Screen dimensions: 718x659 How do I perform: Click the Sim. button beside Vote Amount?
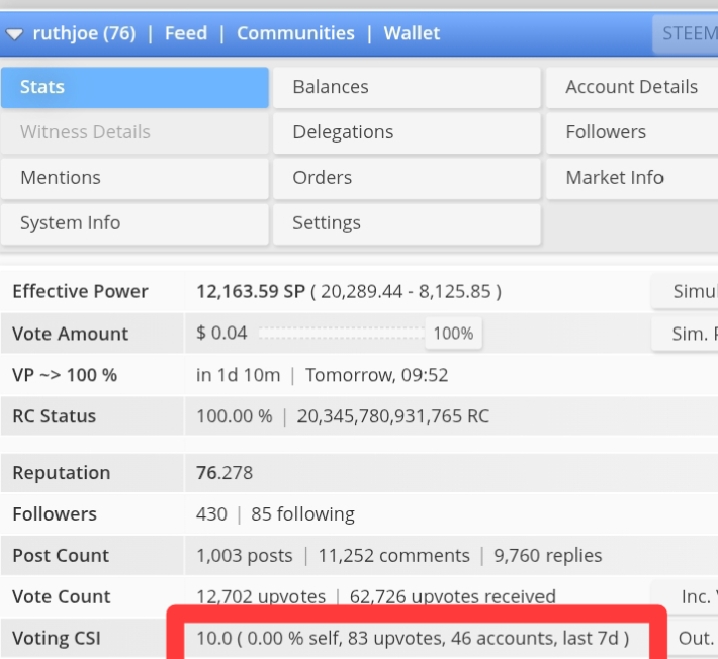pos(685,334)
